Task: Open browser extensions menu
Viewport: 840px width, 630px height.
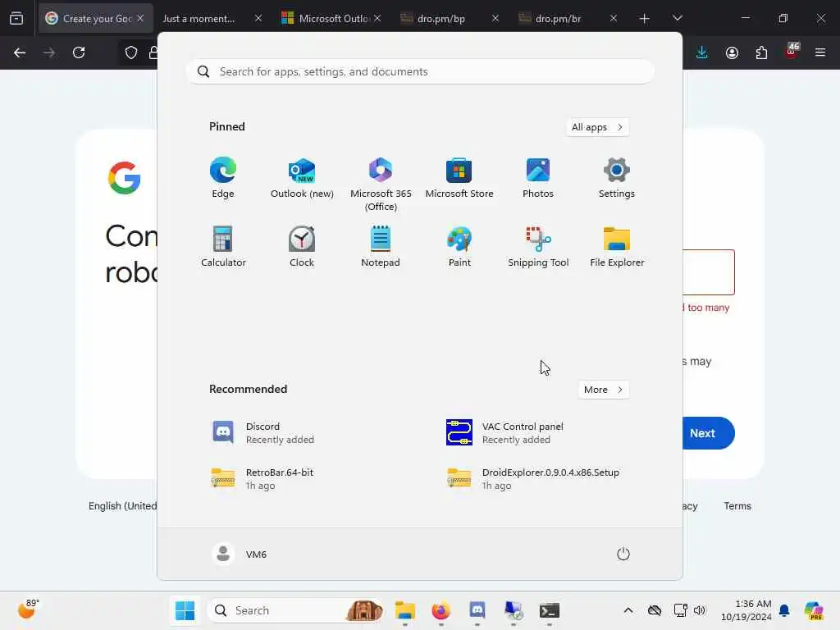Action: (761, 52)
